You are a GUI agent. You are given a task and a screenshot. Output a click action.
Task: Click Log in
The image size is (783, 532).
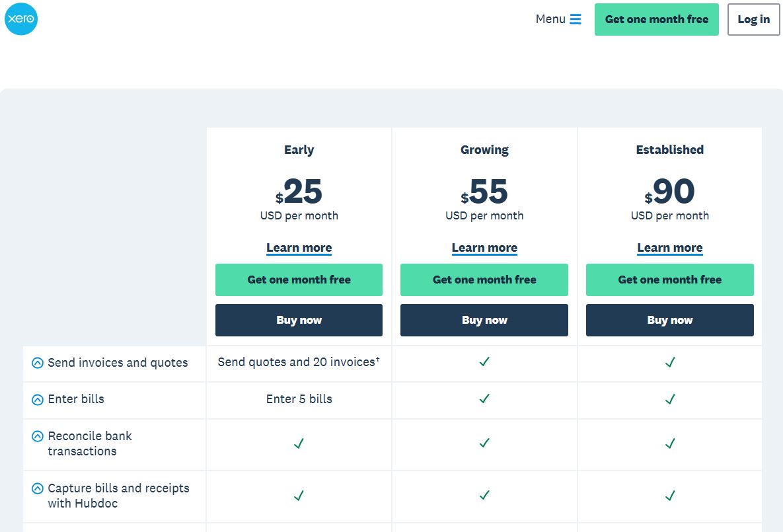(x=753, y=19)
